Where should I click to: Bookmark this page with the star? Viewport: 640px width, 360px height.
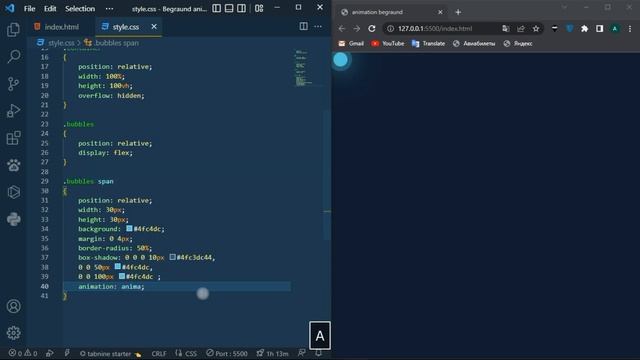536,29
